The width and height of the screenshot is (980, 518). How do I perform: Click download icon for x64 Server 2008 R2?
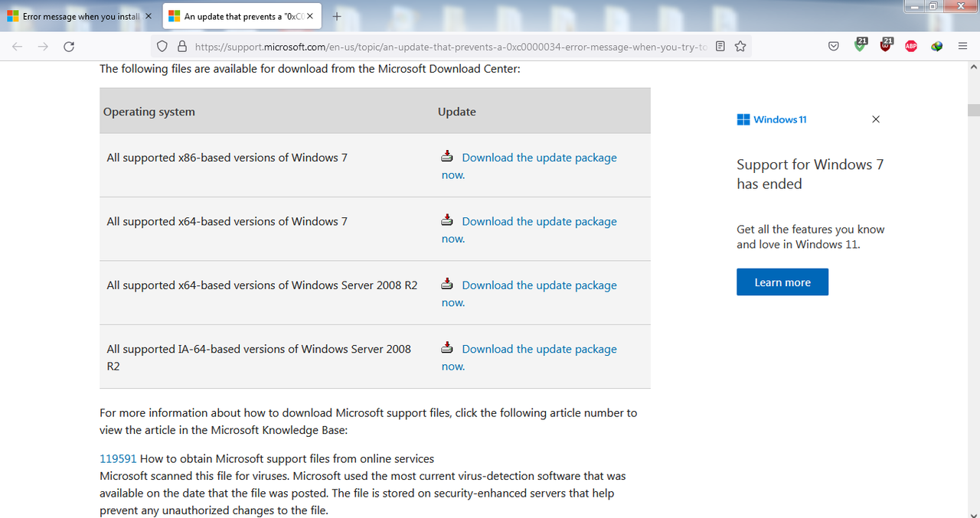(x=447, y=284)
